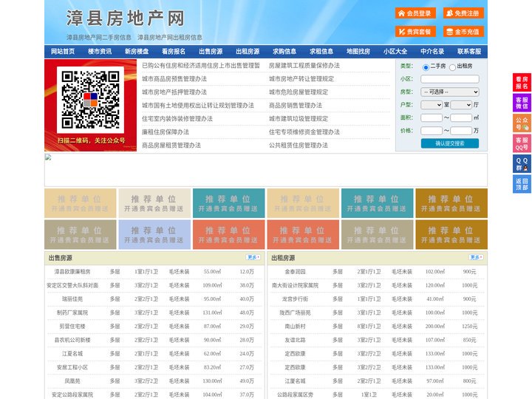Open listing 漳县欣康廉租房

pyautogui.click(x=72, y=272)
